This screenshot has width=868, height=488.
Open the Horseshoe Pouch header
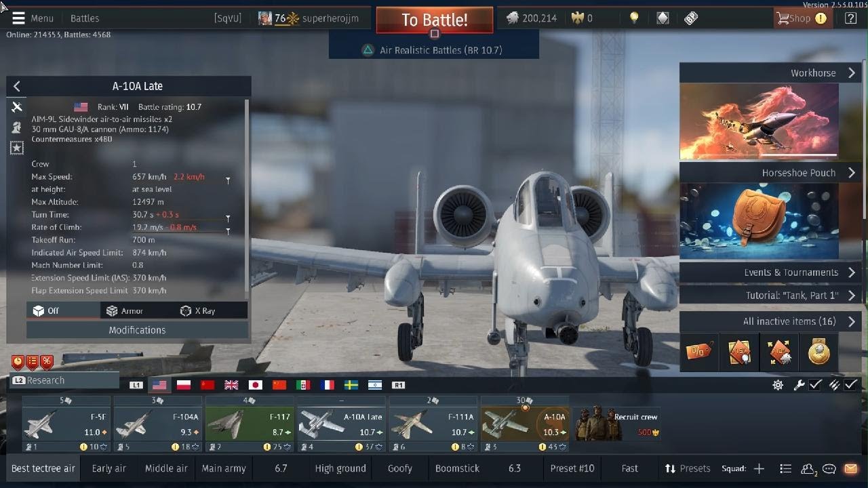pos(771,173)
